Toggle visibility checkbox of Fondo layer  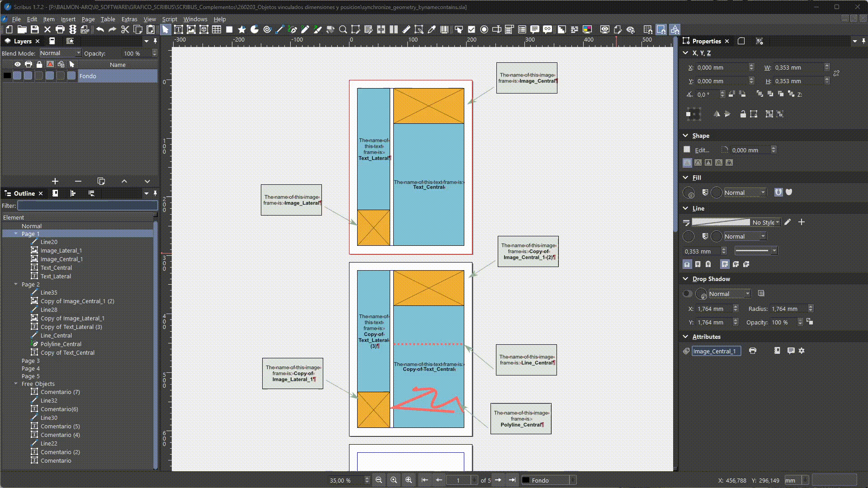click(x=17, y=76)
